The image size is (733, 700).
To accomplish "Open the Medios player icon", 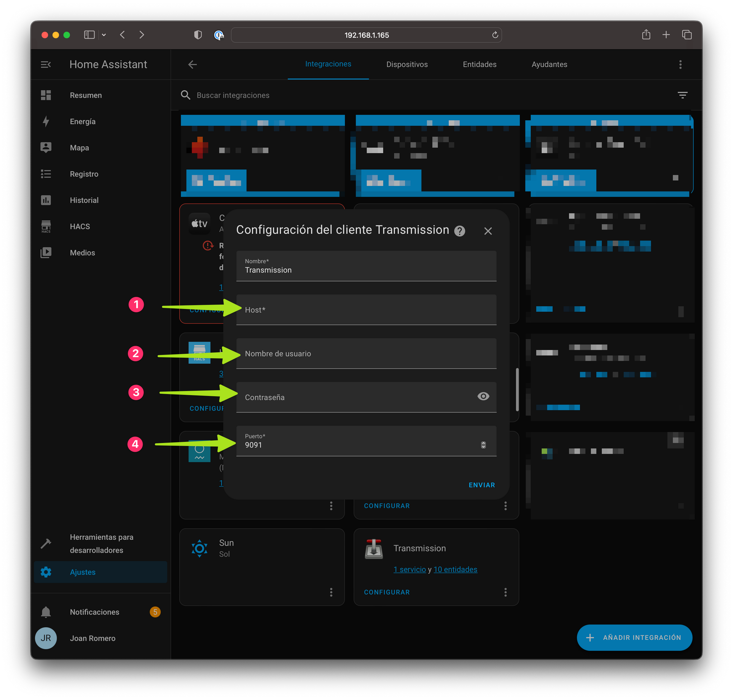I will (x=45, y=253).
